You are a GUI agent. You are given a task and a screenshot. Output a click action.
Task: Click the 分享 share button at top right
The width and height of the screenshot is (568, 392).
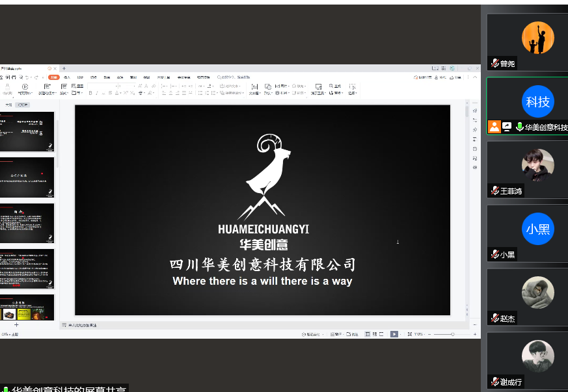458,77
